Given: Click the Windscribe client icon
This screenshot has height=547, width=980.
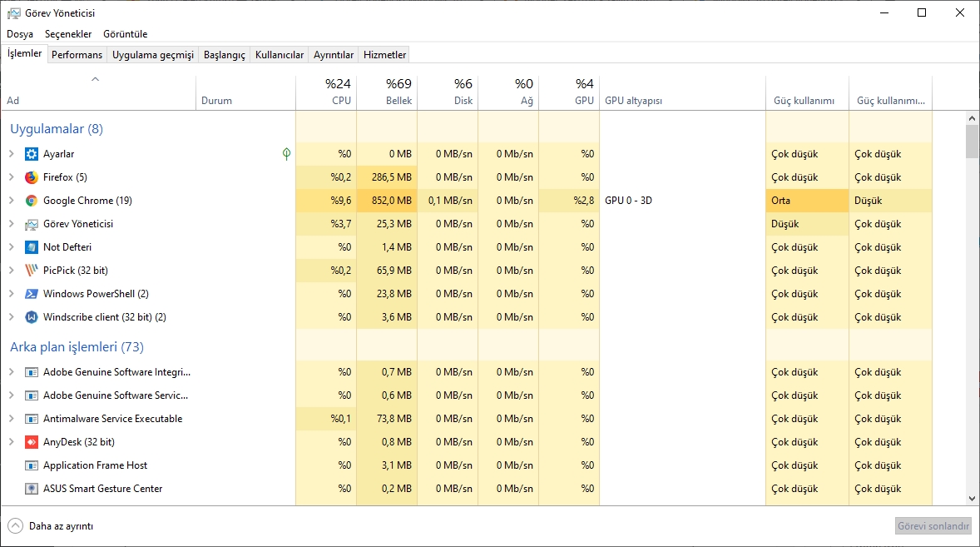Looking at the screenshot, I should [32, 317].
